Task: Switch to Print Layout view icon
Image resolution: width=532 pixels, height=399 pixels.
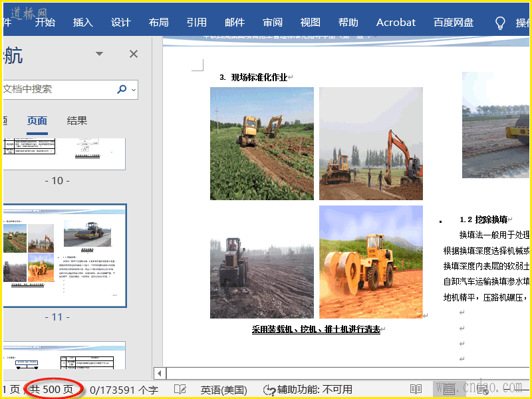Action: pos(450,390)
